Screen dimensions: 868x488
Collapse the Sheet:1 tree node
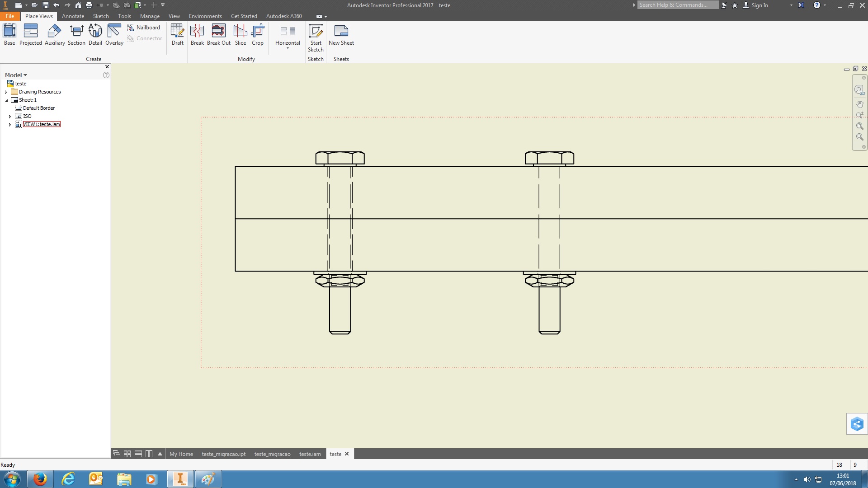coord(6,100)
